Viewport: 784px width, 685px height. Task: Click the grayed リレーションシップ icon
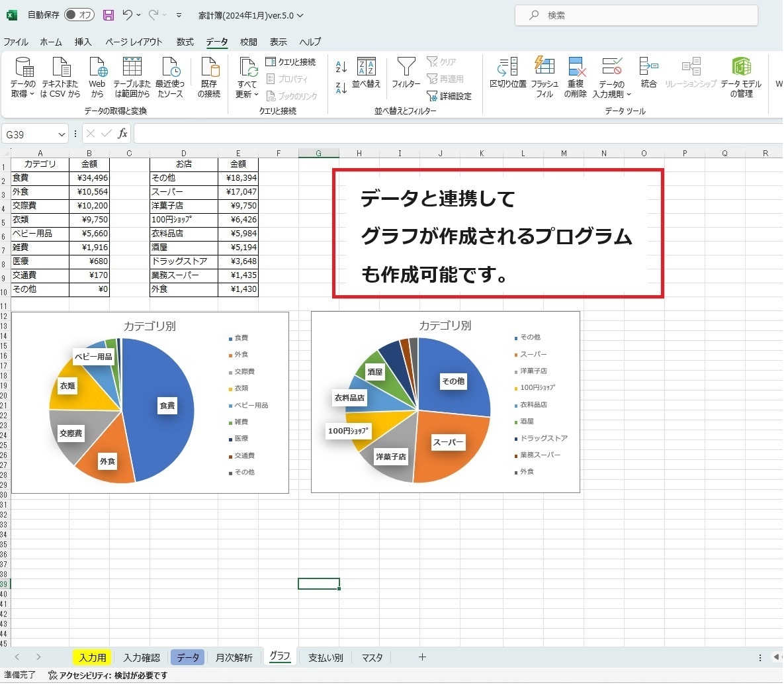[691, 73]
